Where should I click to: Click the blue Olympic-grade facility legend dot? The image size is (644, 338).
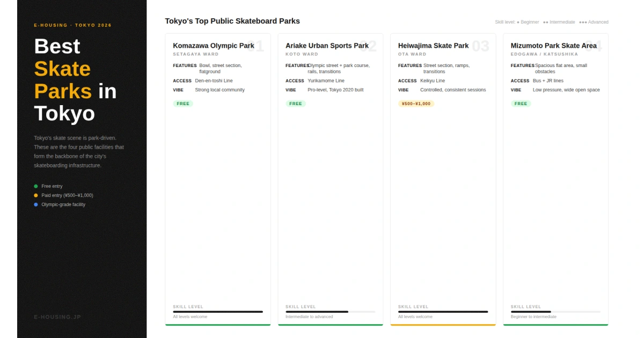coord(36,204)
